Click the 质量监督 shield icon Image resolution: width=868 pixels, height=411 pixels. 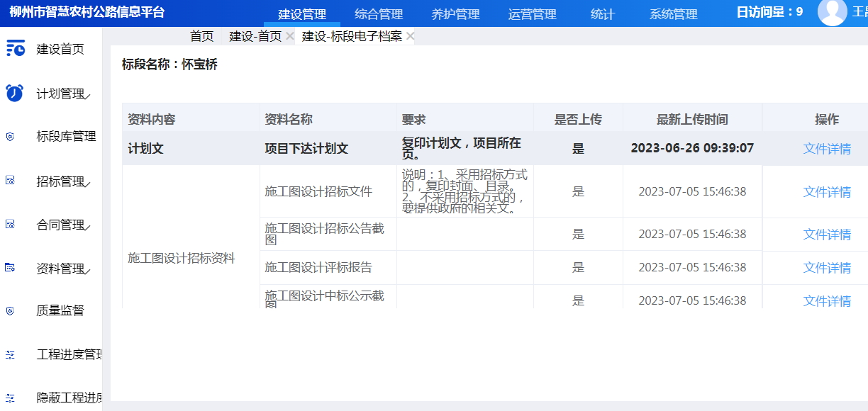point(10,310)
